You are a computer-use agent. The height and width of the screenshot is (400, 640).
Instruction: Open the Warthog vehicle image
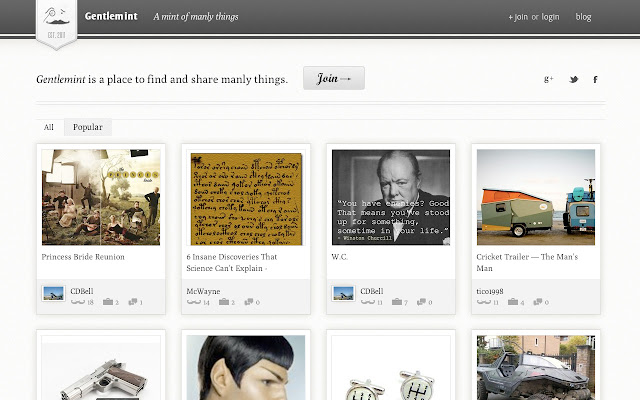(x=536, y=368)
